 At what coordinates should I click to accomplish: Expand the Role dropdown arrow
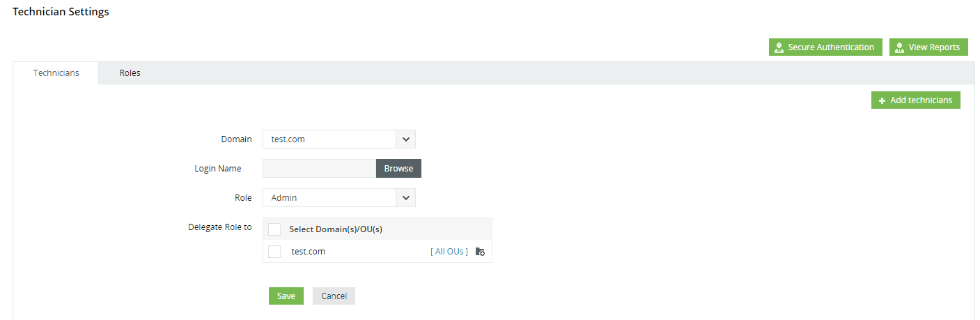[x=406, y=198]
